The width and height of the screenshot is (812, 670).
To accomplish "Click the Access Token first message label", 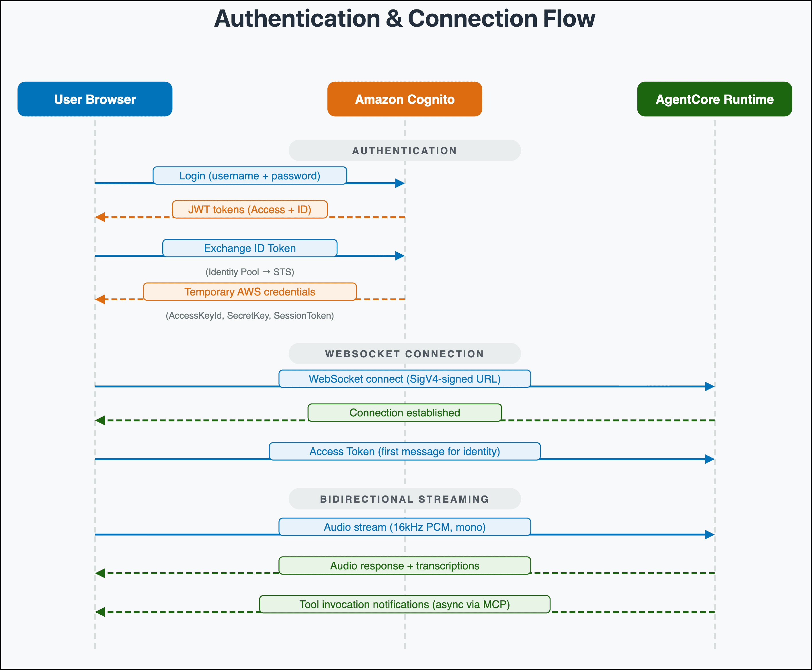I will click(x=404, y=451).
